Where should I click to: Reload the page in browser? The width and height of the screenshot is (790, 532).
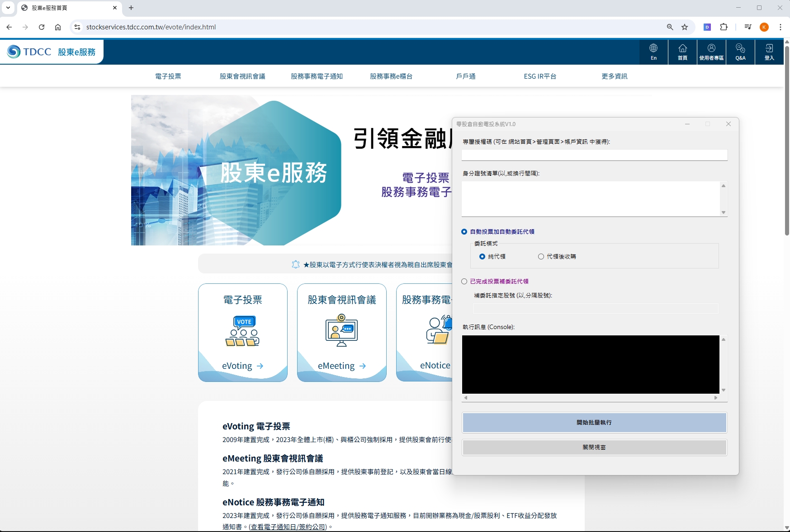(x=42, y=27)
